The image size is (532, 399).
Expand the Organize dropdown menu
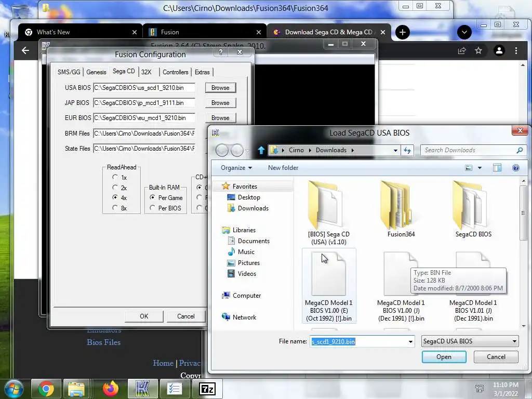point(236,168)
